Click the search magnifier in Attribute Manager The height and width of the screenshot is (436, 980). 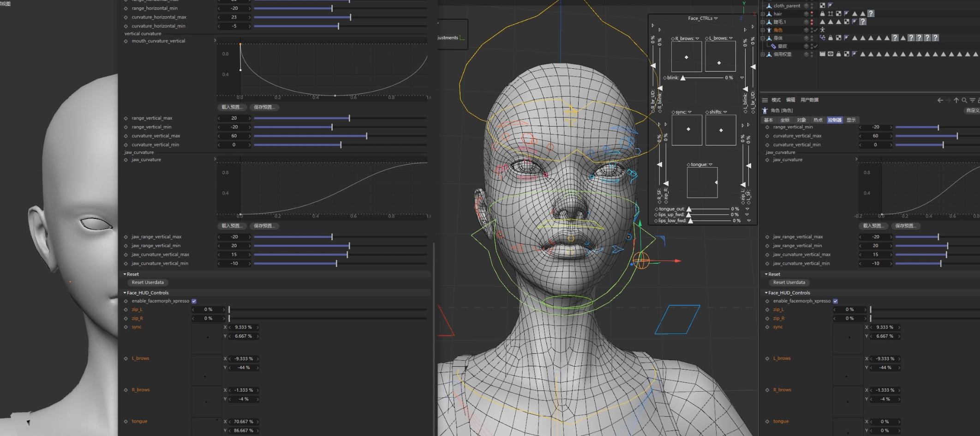(964, 100)
